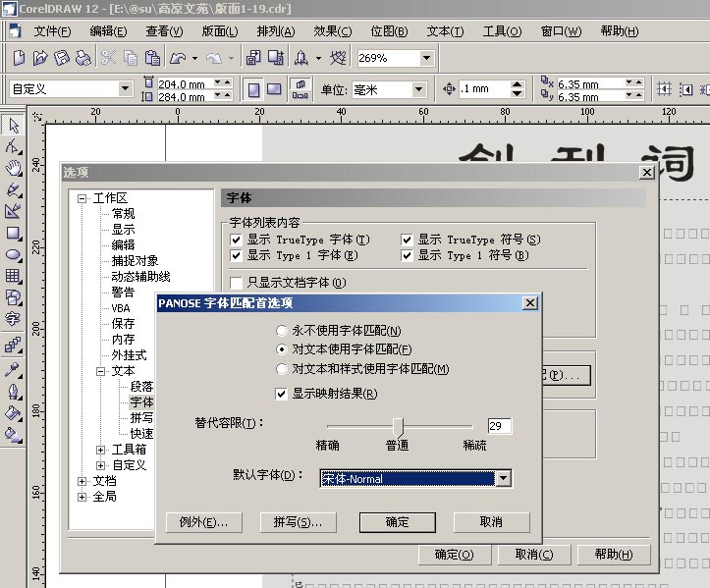Expand the 自定义 tree node
Screen dimensions: 710x588
point(100,465)
